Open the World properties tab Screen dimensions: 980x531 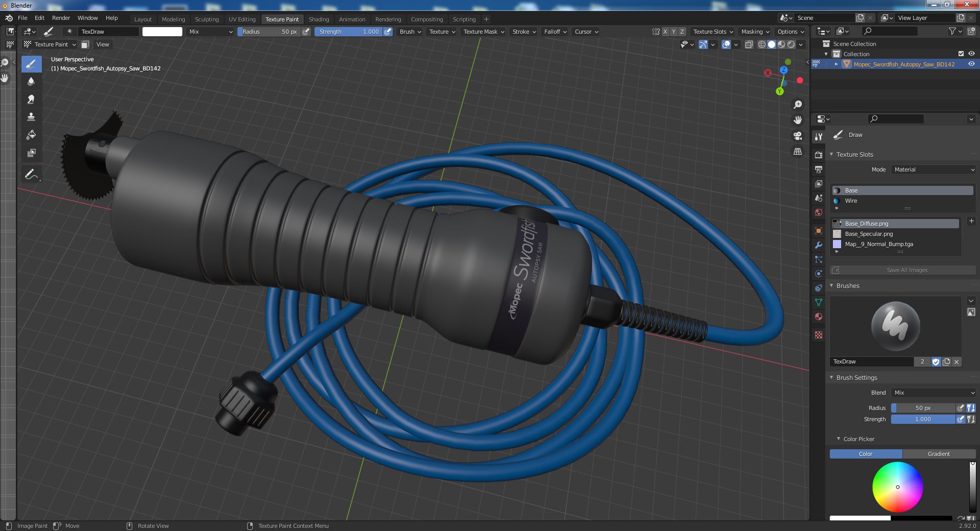[x=819, y=212]
